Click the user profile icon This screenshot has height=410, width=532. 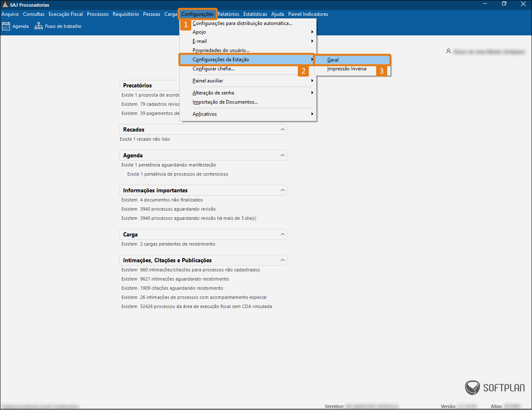coord(448,51)
